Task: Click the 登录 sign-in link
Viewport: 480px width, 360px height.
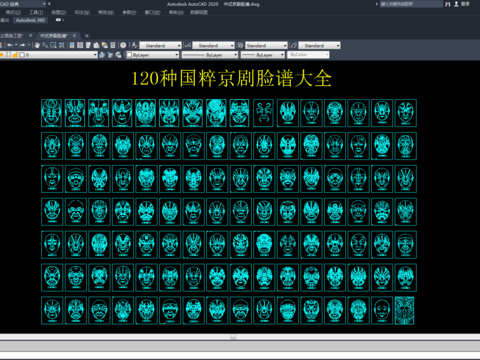Action: pos(465,4)
